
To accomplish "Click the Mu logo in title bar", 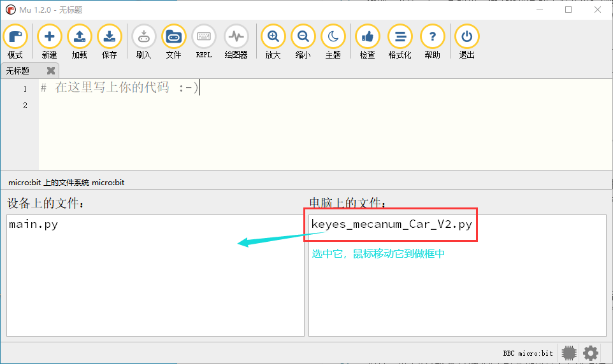I will coord(11,10).
